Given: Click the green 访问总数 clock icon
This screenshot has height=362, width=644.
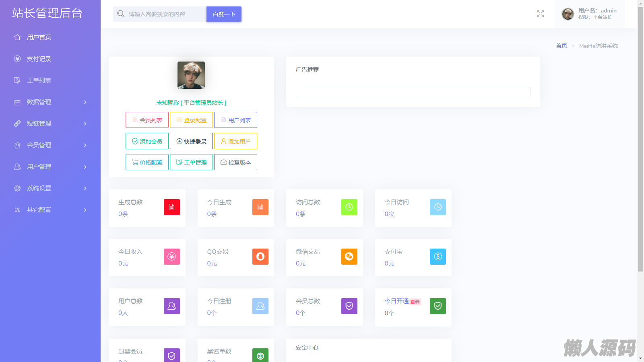Looking at the screenshot, I should 349,207.
